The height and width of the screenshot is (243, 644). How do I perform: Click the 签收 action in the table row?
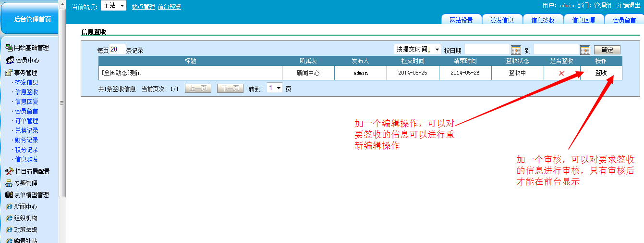click(601, 73)
